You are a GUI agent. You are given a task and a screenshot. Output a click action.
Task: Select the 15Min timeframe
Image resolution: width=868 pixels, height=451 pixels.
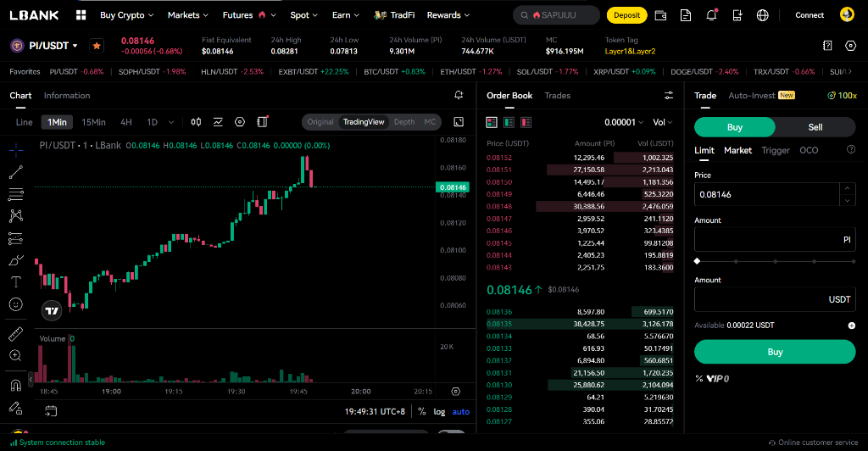93,122
